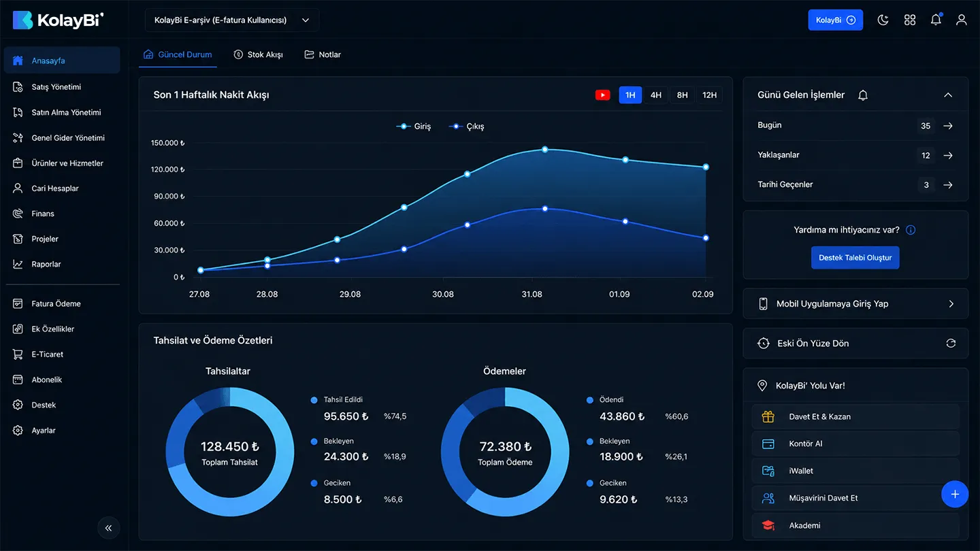Click the mobile phone icon
The height and width of the screenshot is (551, 980).
point(764,304)
